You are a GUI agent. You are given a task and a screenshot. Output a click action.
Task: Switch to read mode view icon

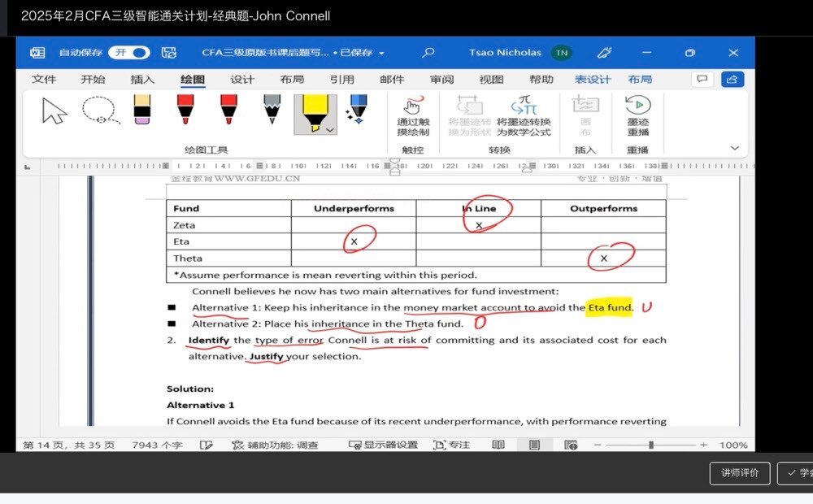point(498,445)
